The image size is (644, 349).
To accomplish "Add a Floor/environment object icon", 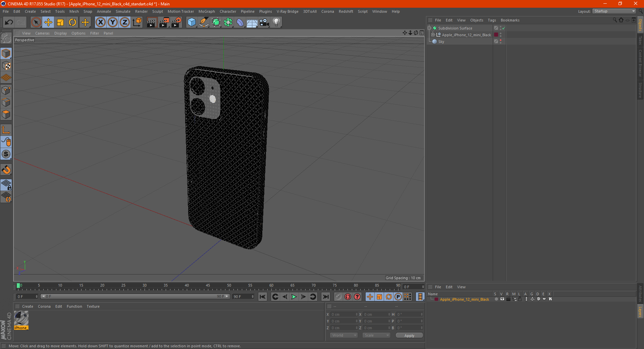I will click(252, 22).
